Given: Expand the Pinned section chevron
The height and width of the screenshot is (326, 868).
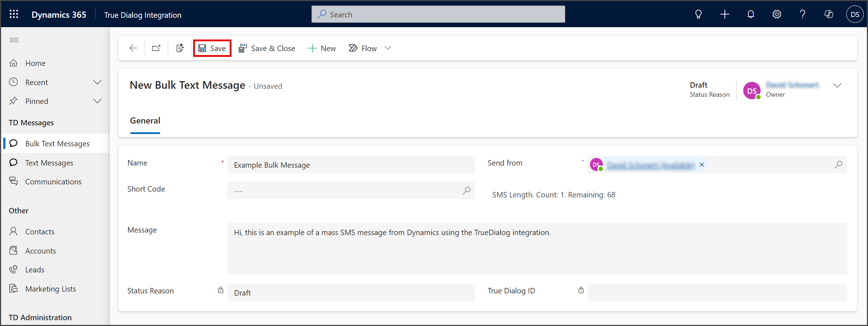Looking at the screenshot, I should tap(97, 101).
